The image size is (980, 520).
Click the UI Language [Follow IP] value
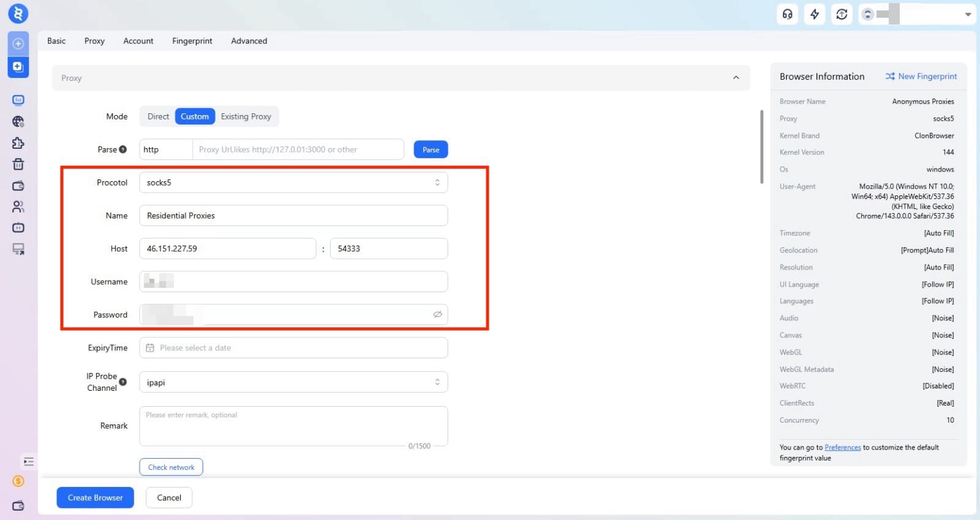pos(938,284)
